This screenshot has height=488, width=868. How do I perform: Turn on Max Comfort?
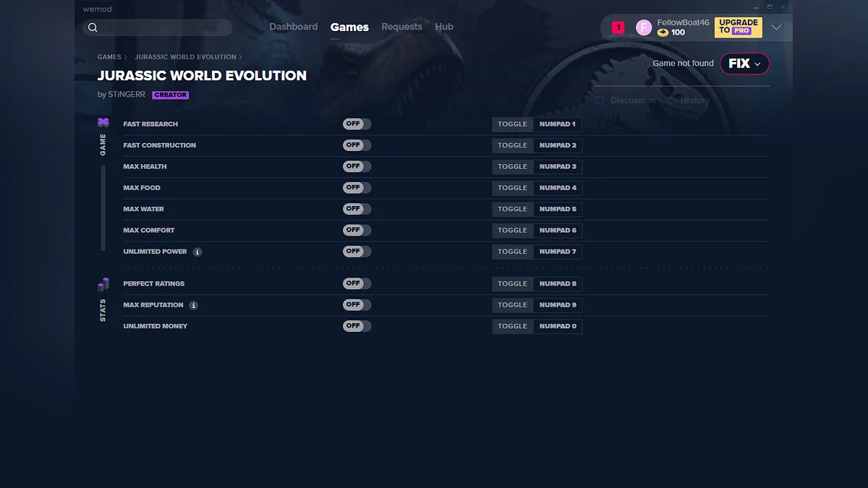point(357,230)
